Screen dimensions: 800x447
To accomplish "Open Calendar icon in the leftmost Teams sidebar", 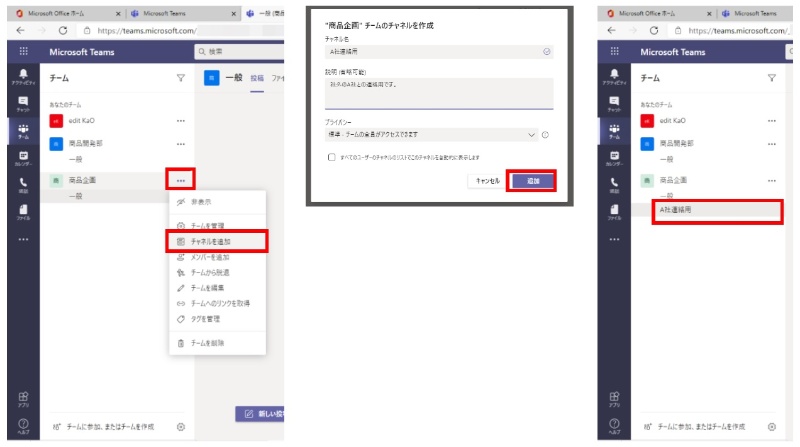I will tap(22, 159).
